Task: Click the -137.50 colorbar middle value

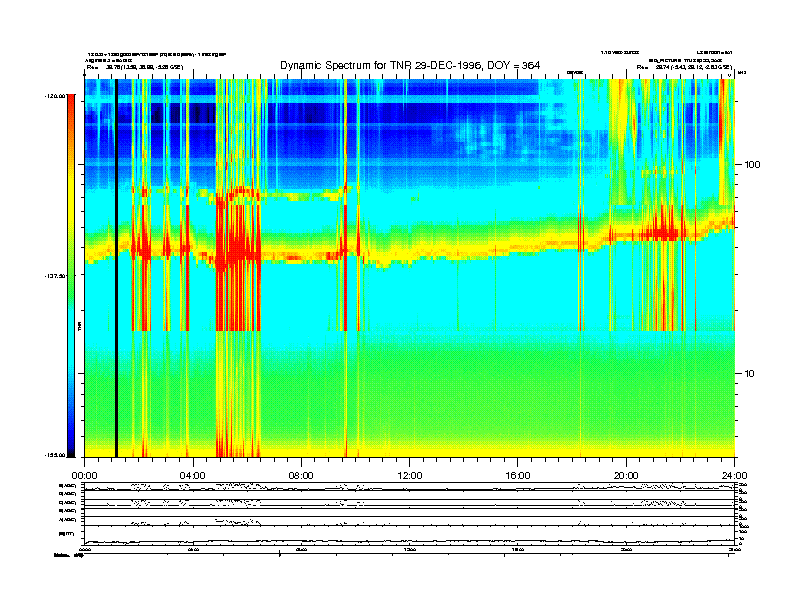Action: [x=55, y=276]
